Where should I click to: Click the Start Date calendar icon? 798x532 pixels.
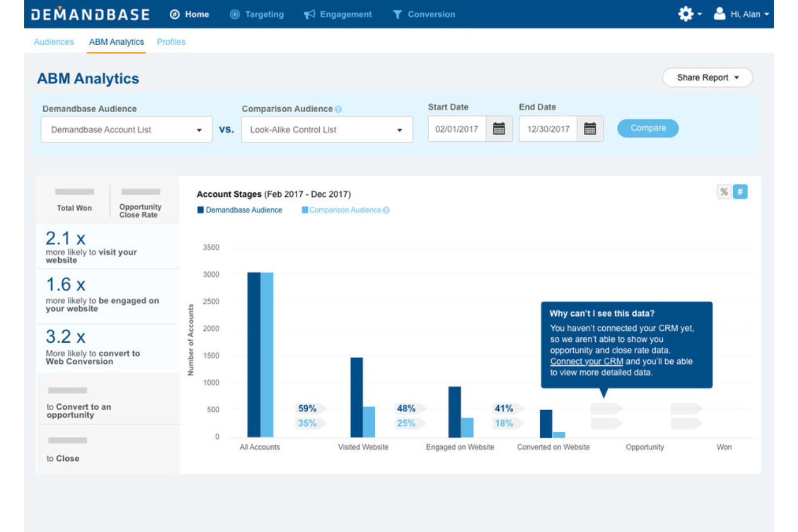point(499,129)
